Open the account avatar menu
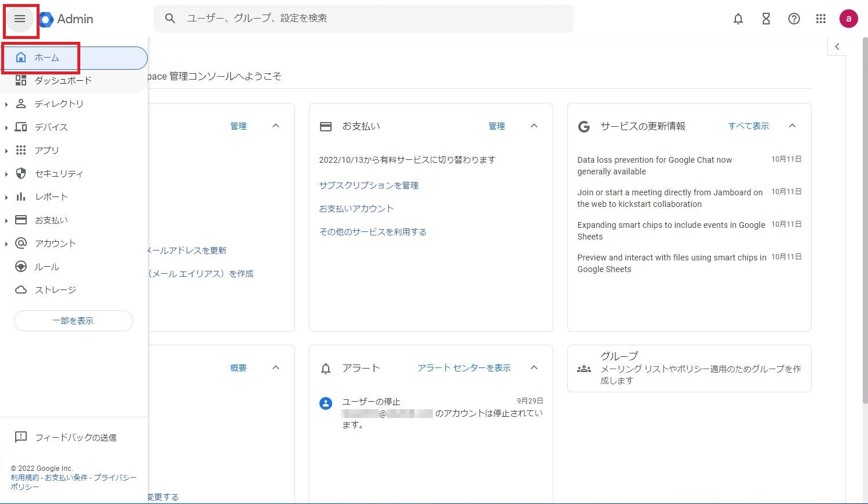Viewport: 868px width, 504px height. 849,19
